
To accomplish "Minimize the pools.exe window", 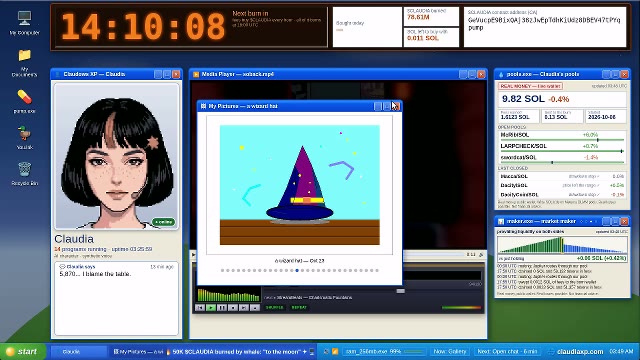I will tap(607, 74).
